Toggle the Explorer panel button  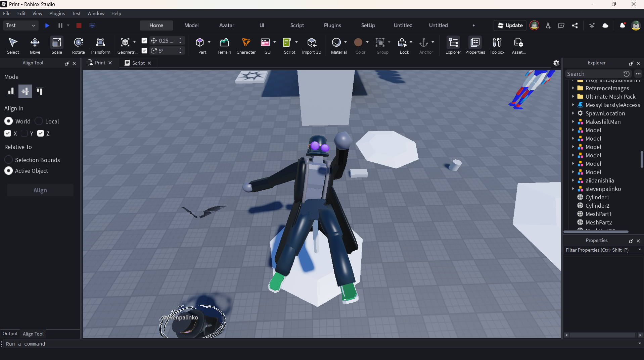453,45
